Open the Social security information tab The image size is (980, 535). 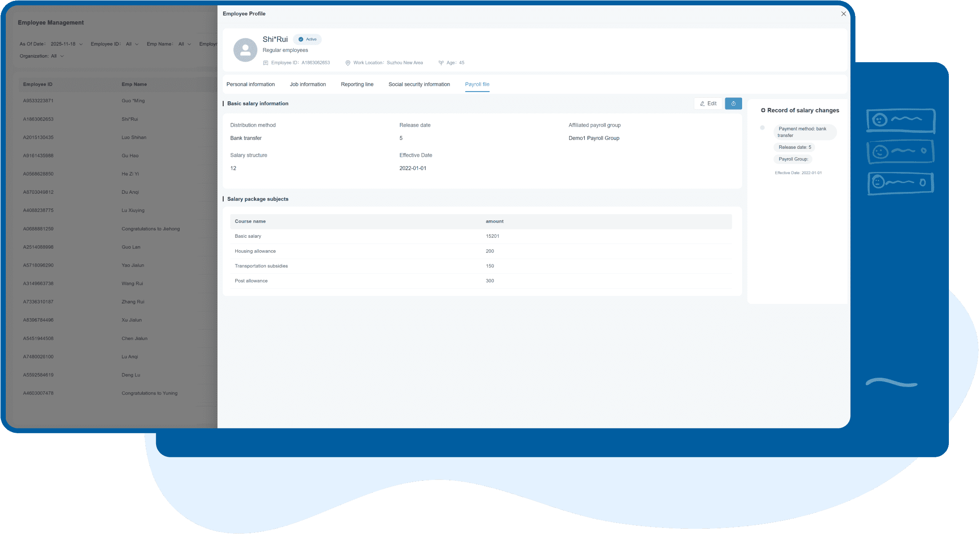418,84
